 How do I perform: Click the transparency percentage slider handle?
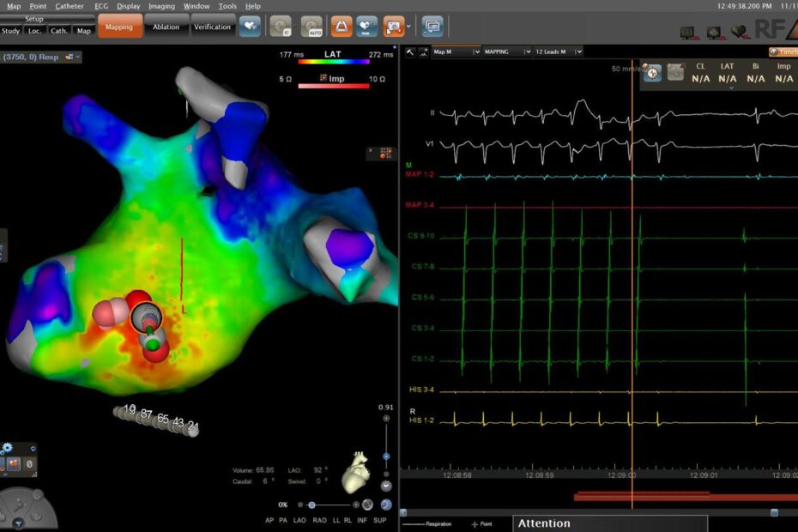click(311, 505)
